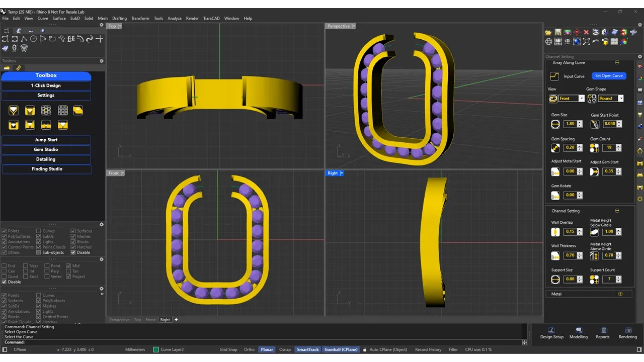Open the Gem Studio toolbox section
644x362 pixels.
click(46, 149)
